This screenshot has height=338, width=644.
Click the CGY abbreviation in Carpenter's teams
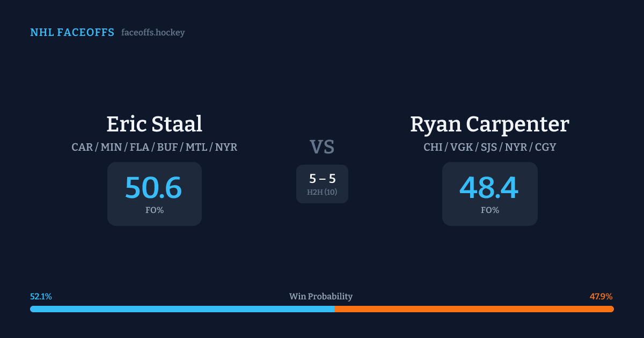545,147
